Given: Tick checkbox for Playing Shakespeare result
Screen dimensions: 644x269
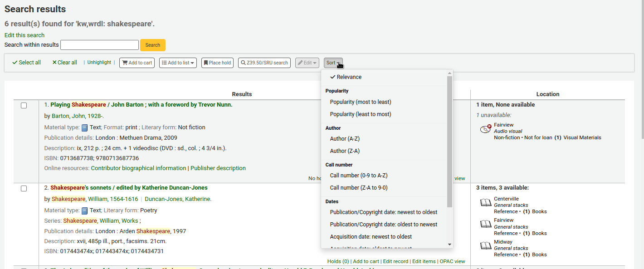Looking at the screenshot, I should click(x=24, y=105).
